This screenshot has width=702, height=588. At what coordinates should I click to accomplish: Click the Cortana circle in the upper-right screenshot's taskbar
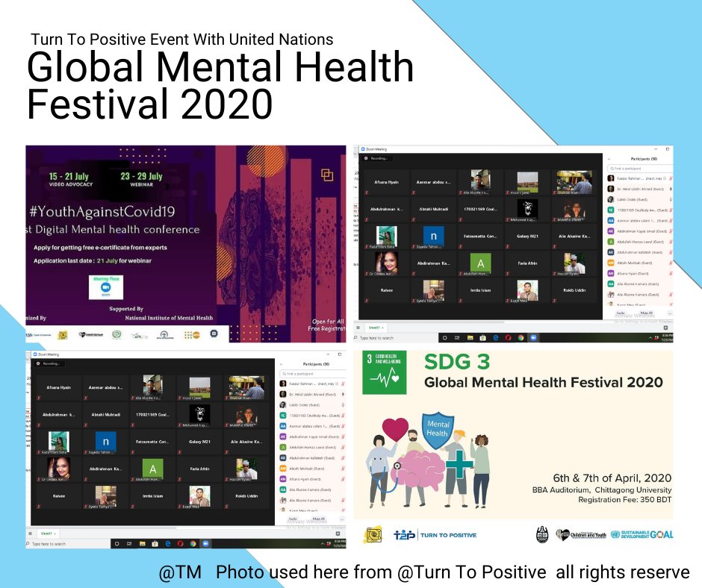coord(444,338)
